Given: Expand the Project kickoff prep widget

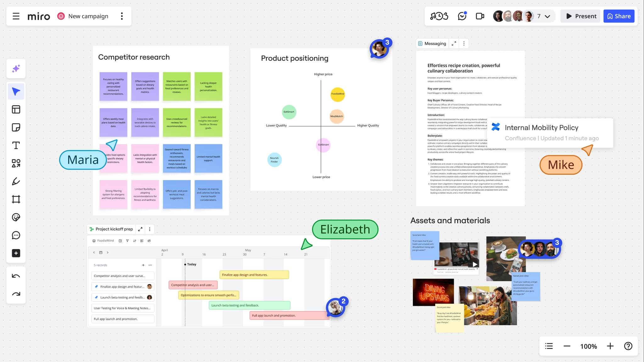Looking at the screenshot, I should (140, 229).
